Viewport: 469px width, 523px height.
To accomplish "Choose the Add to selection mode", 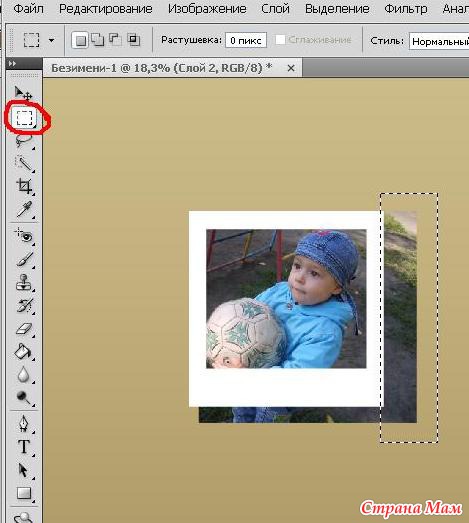I will click(98, 40).
